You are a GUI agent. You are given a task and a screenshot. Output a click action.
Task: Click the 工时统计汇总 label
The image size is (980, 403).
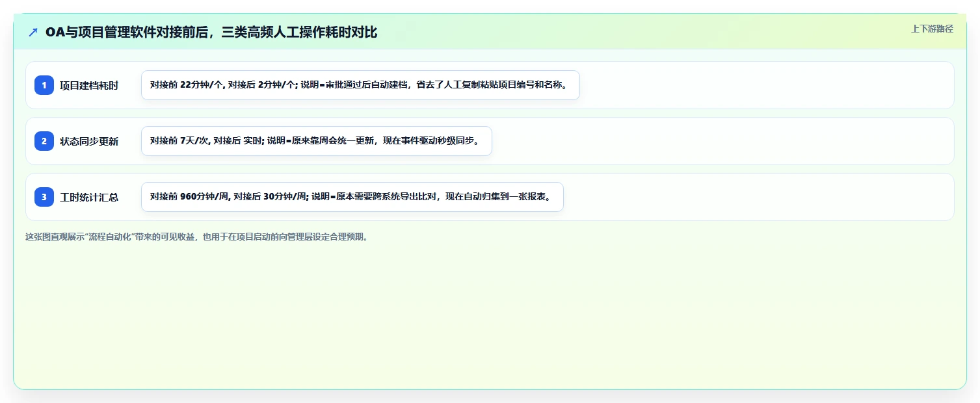(89, 197)
